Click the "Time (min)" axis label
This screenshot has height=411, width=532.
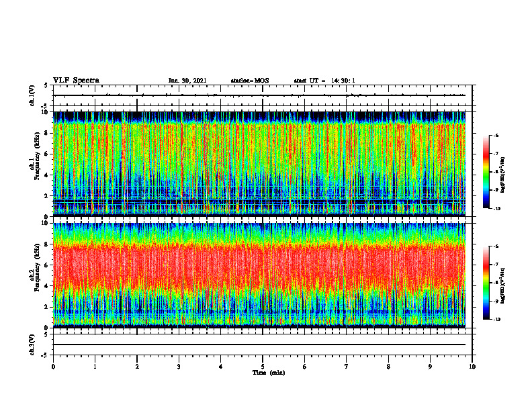[269, 373]
